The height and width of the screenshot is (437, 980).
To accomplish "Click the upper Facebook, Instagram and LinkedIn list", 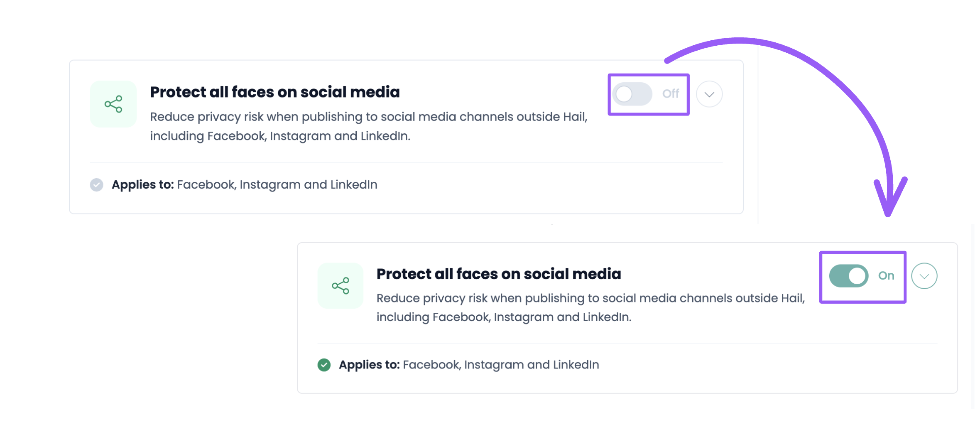I will (x=277, y=184).
